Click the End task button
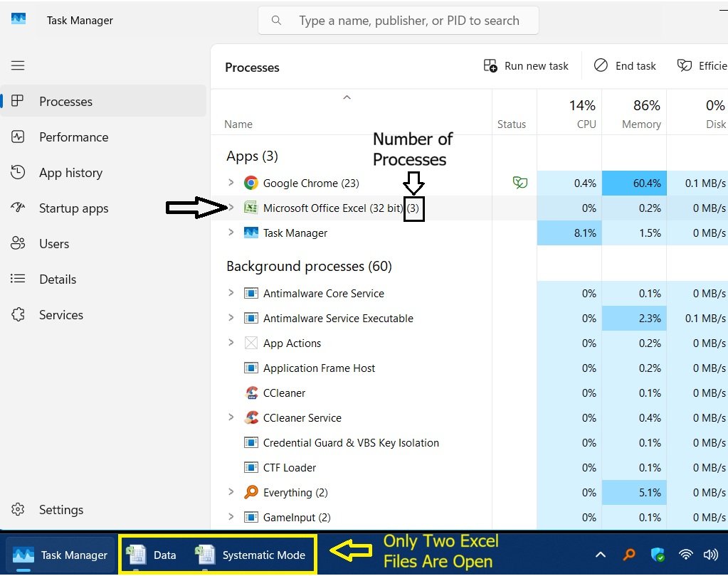Viewport: 728px width, 576px height. point(625,66)
